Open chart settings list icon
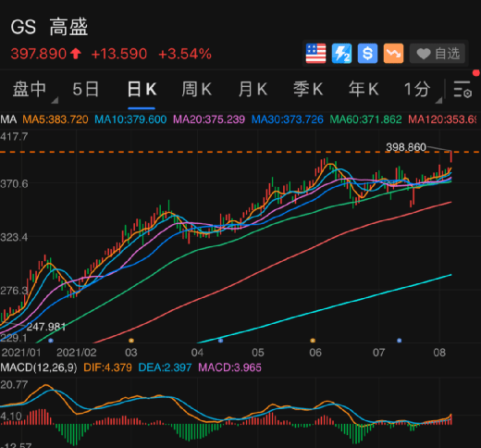This screenshot has width=481, height=448. [462, 90]
